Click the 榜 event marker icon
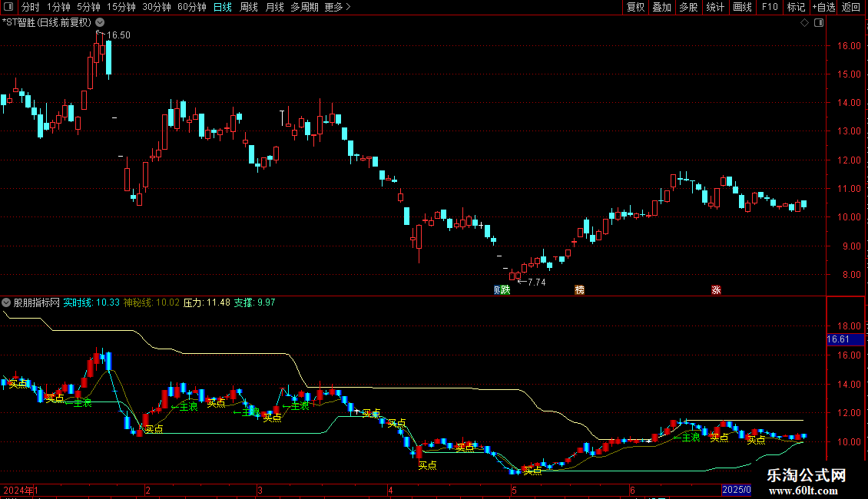Screen dimensions: 868x499 coord(580,290)
